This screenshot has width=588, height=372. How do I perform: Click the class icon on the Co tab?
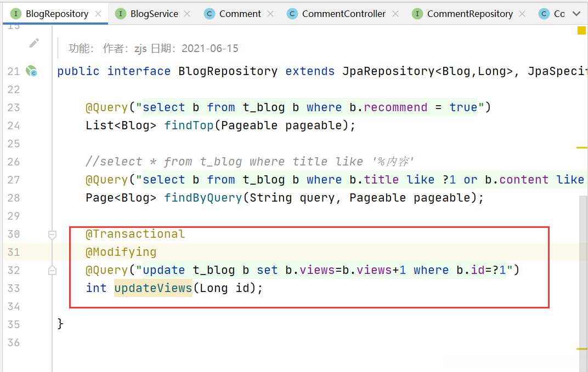pyautogui.click(x=544, y=14)
